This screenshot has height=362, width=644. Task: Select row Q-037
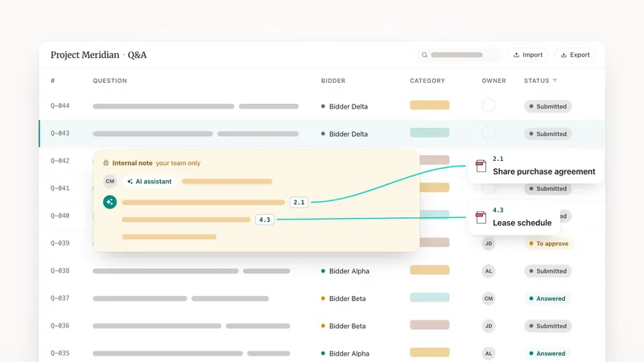point(321,298)
